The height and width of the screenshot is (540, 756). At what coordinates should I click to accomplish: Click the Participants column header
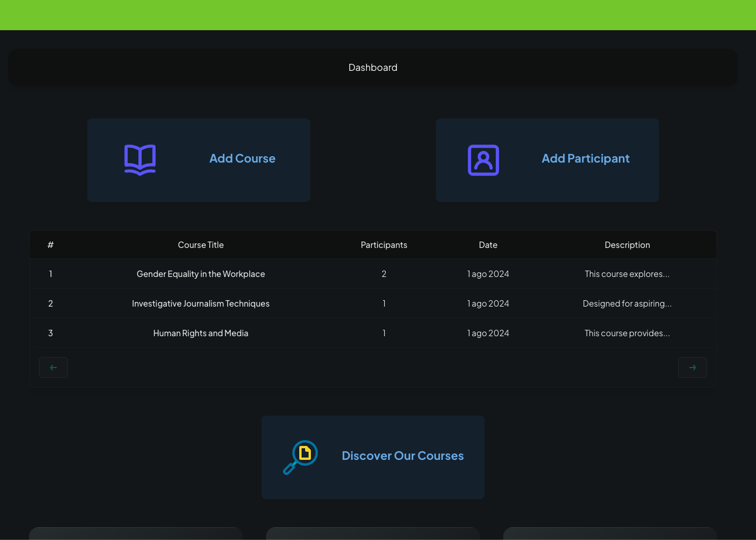(x=384, y=244)
